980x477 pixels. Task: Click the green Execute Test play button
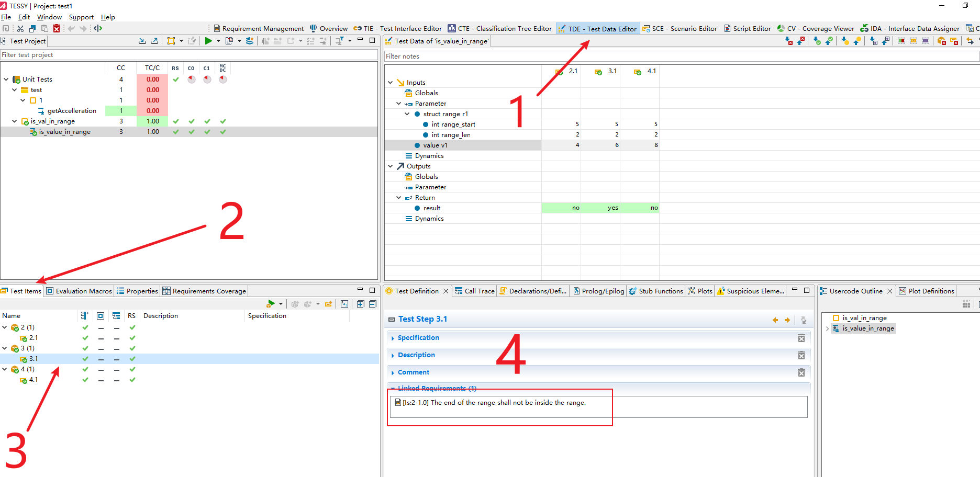208,41
